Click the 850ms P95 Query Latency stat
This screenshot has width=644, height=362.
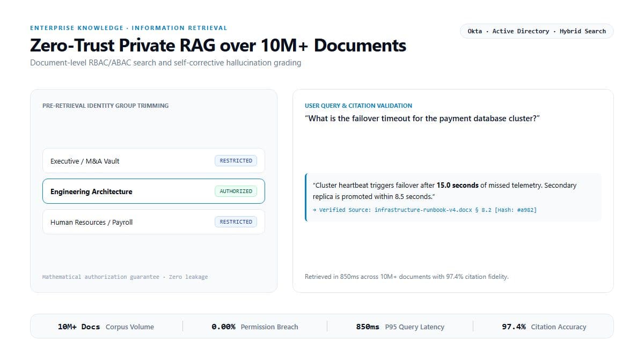[x=400, y=327]
